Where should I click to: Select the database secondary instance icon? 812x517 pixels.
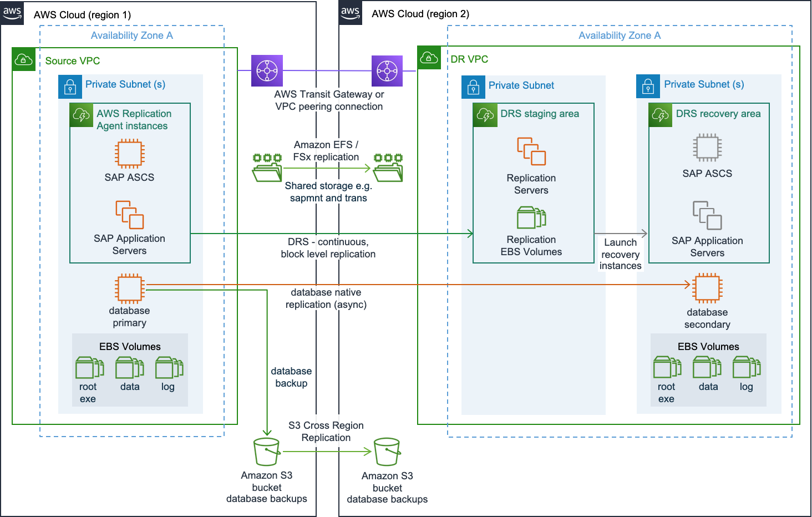(707, 288)
